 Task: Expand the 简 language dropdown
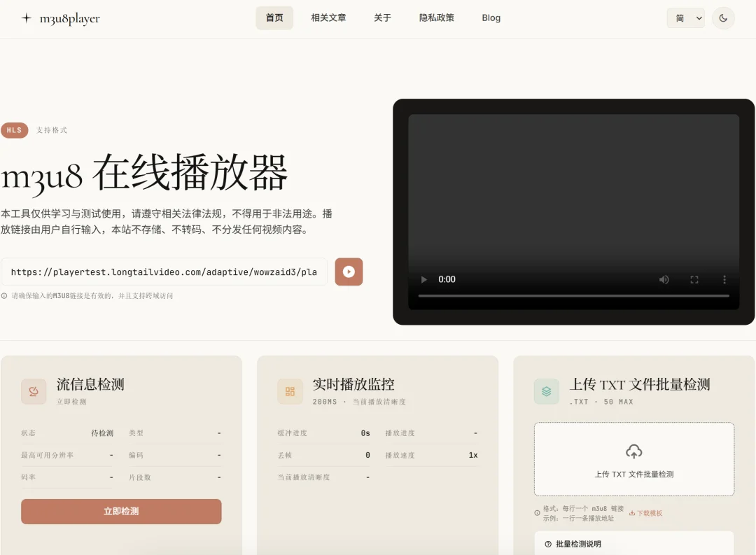click(685, 17)
